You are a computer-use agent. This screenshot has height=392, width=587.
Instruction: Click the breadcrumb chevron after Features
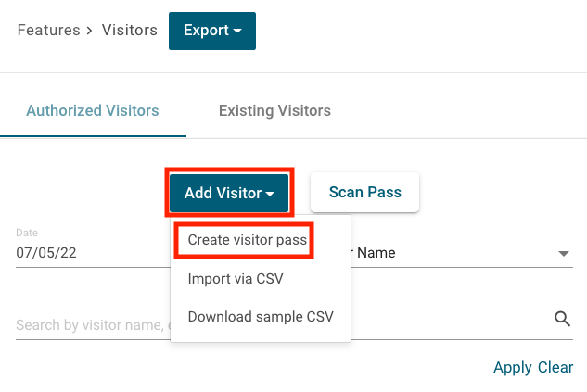coord(89,31)
